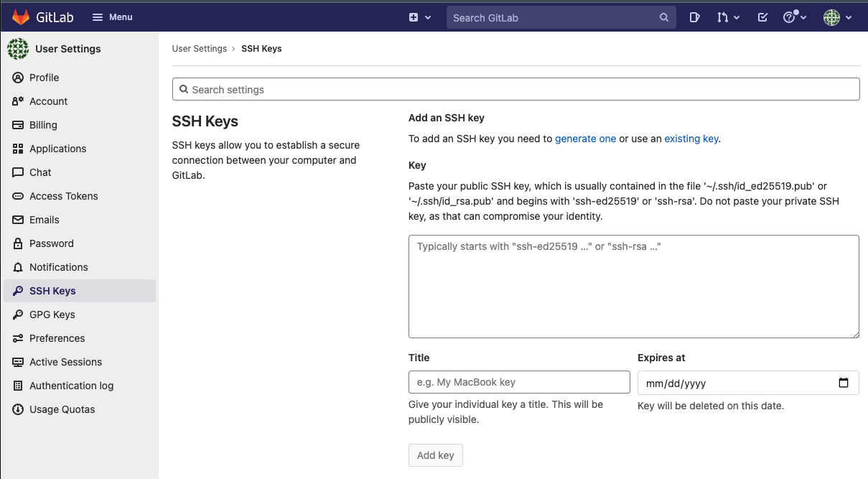Image resolution: width=868 pixels, height=479 pixels.
Task: Open the calendar picker in Expires at
Action: (x=844, y=383)
